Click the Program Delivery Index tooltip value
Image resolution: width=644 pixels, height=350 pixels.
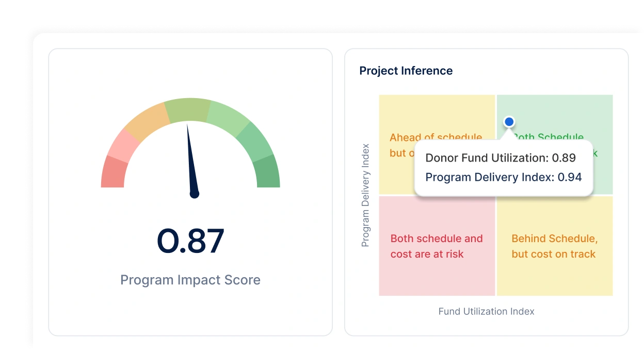(x=570, y=177)
